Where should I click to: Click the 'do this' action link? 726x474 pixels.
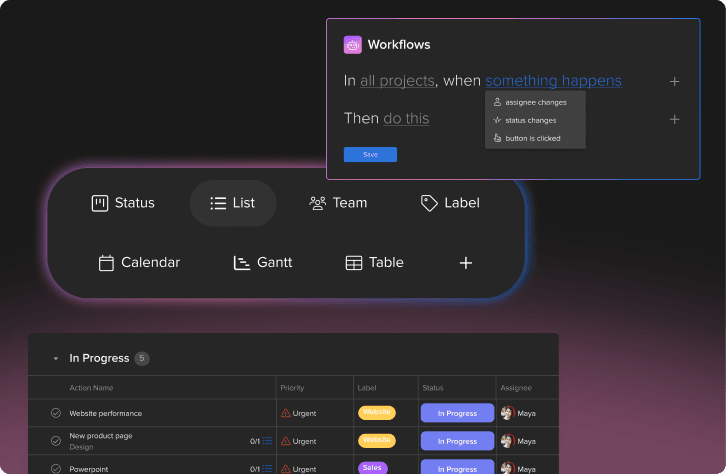point(406,118)
